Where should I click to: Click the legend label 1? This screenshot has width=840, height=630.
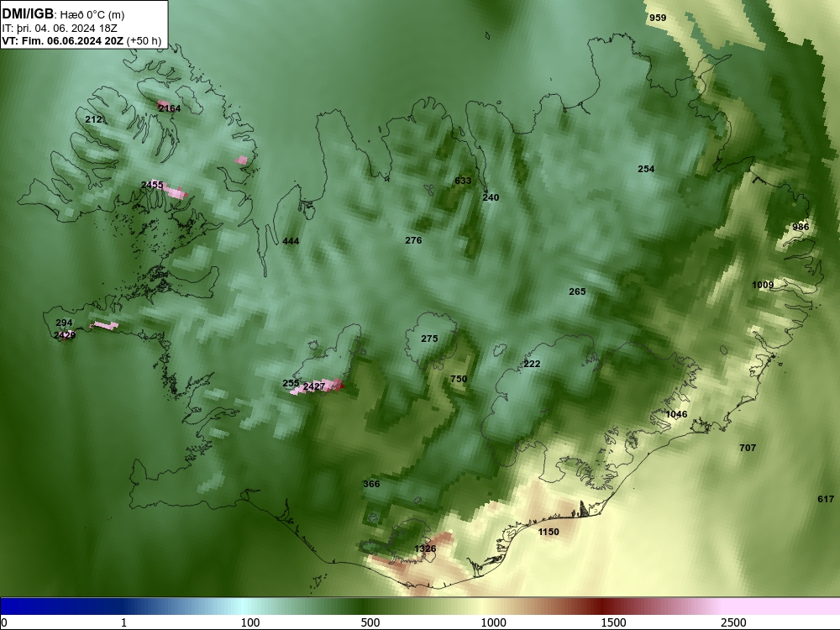123,622
